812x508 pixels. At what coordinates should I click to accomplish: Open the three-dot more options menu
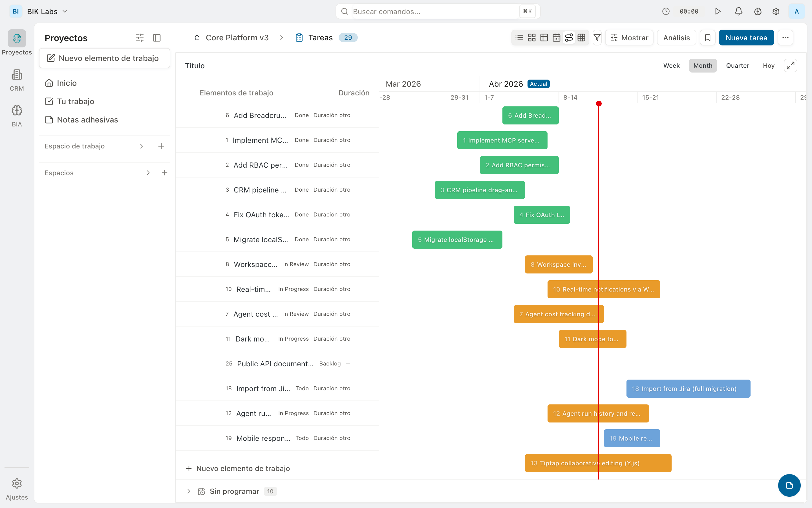click(x=785, y=38)
